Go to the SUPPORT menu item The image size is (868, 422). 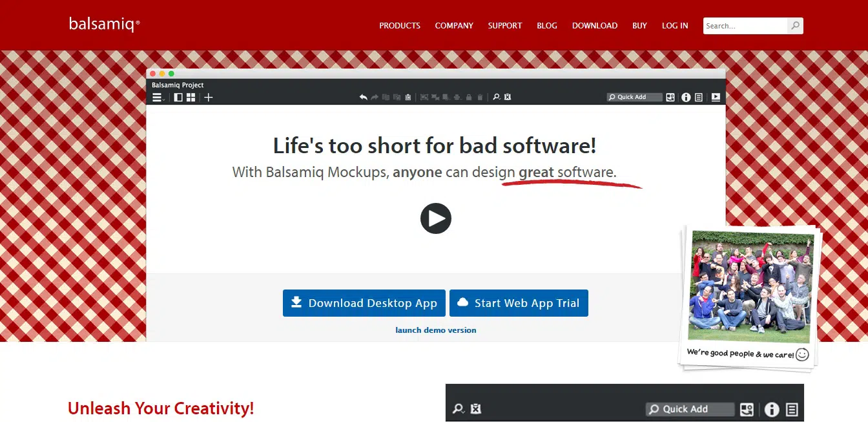(x=505, y=26)
